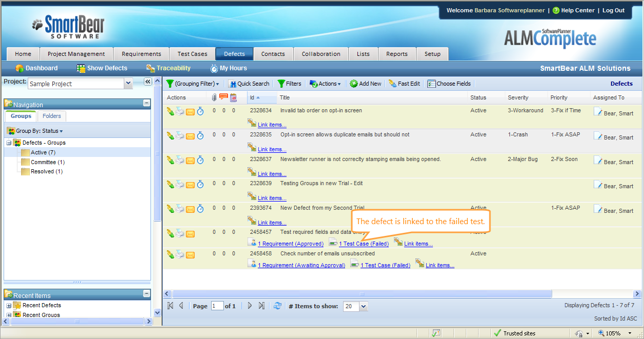Sort by Severity column header

point(518,97)
